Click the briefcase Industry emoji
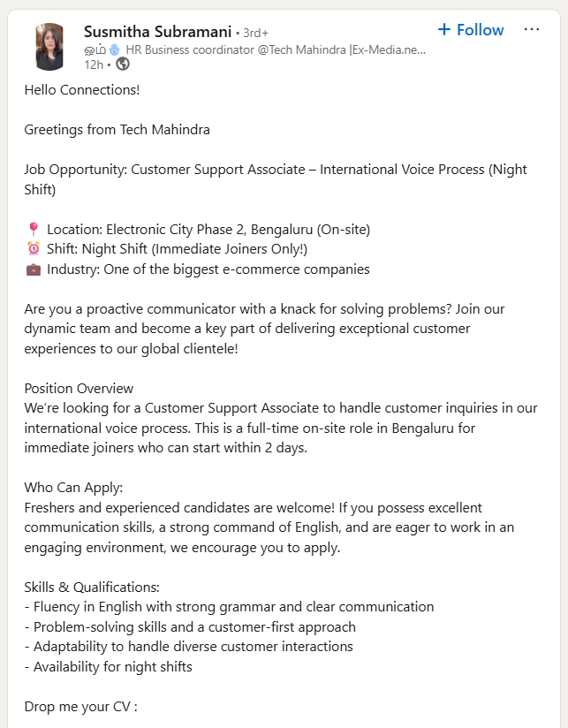The height and width of the screenshot is (728, 568). (x=34, y=269)
